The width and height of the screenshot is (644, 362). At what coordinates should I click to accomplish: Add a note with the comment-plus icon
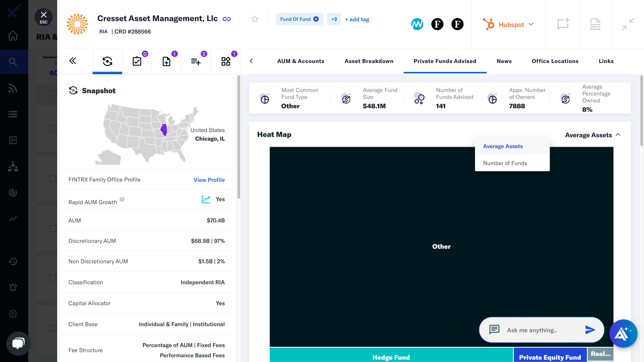[x=563, y=24]
